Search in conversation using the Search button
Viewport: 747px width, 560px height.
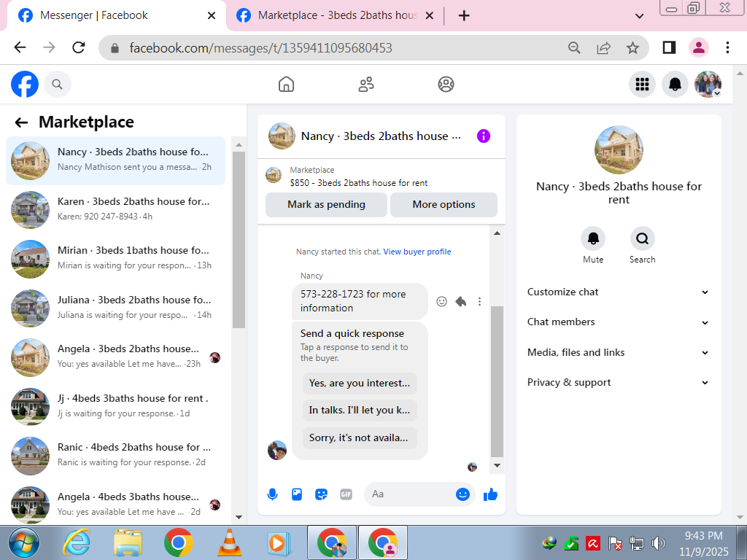coord(642,238)
